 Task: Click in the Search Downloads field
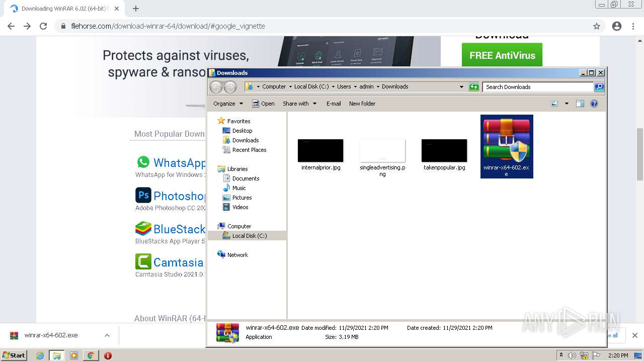tap(537, 87)
